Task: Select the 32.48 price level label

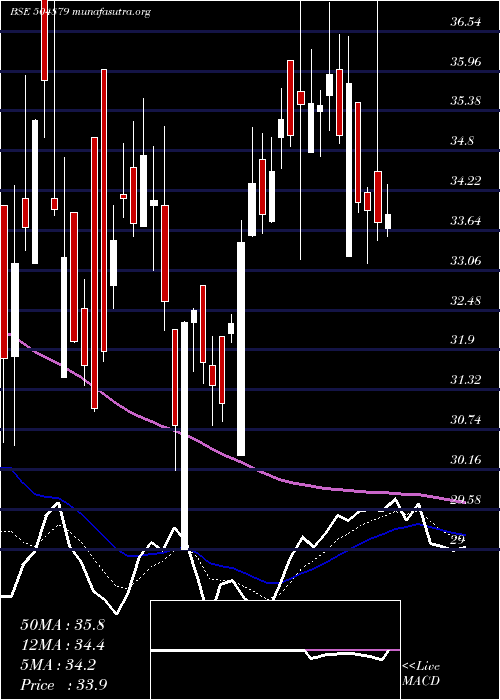Action: (x=466, y=300)
